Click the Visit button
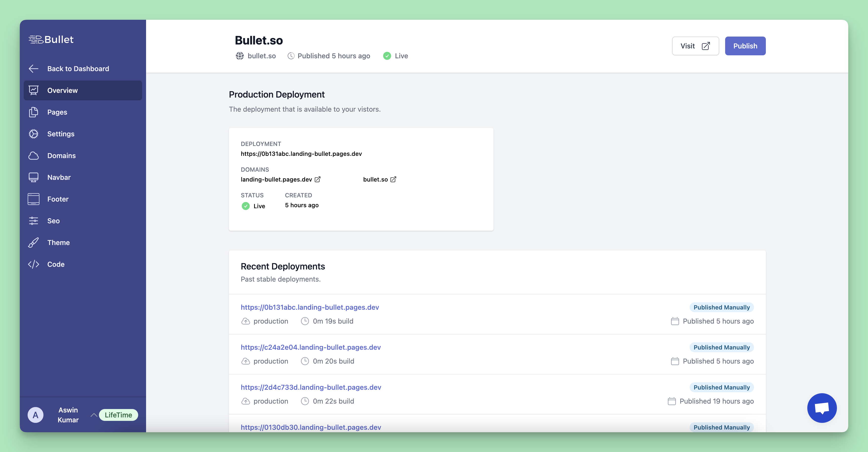 (x=695, y=45)
